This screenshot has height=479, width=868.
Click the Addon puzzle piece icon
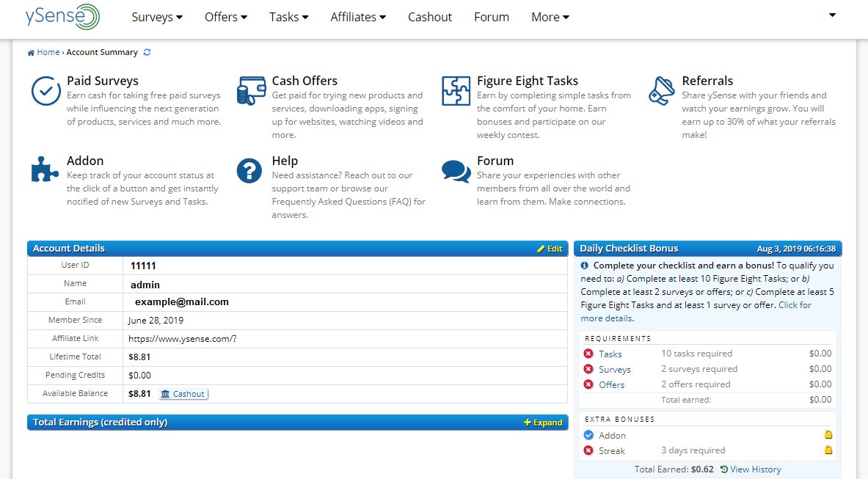coord(45,169)
